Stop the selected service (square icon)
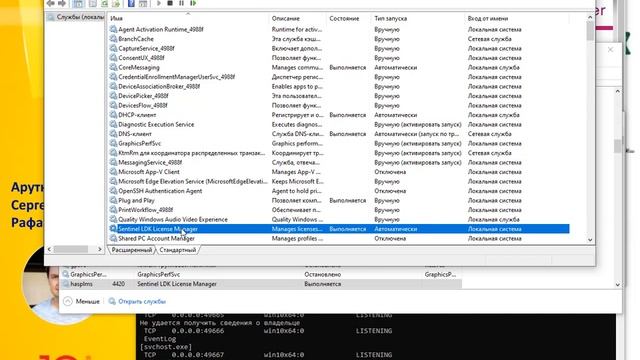Screen dimensions: 640x360 pyautogui.click(x=170, y=3)
